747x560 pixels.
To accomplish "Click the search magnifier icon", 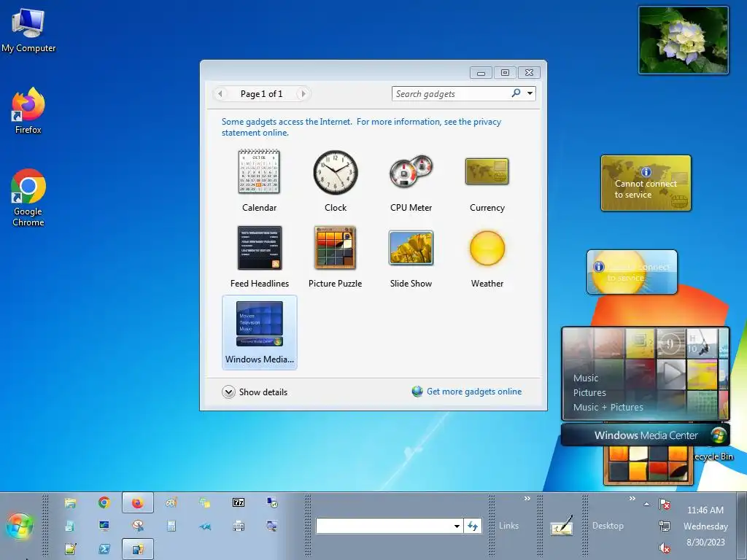I will 516,93.
